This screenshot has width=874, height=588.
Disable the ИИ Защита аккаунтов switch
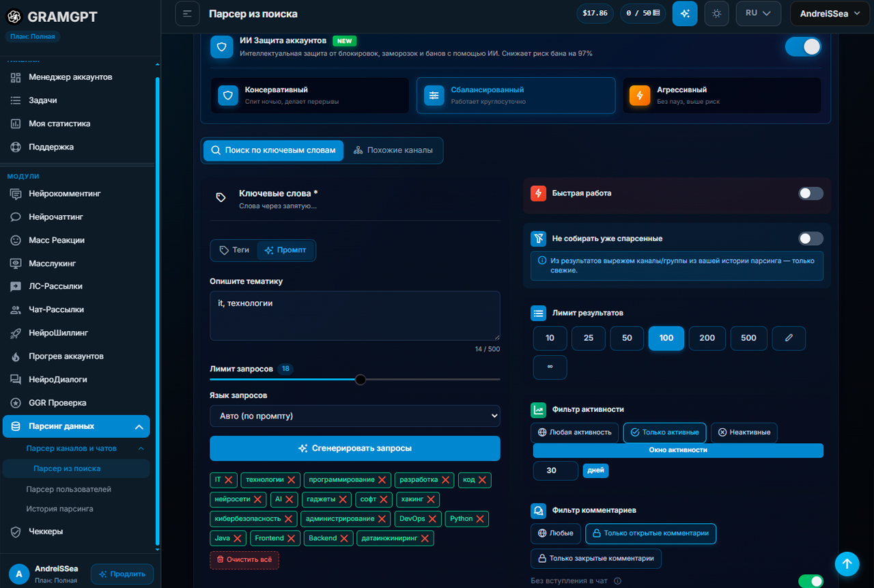click(x=803, y=46)
